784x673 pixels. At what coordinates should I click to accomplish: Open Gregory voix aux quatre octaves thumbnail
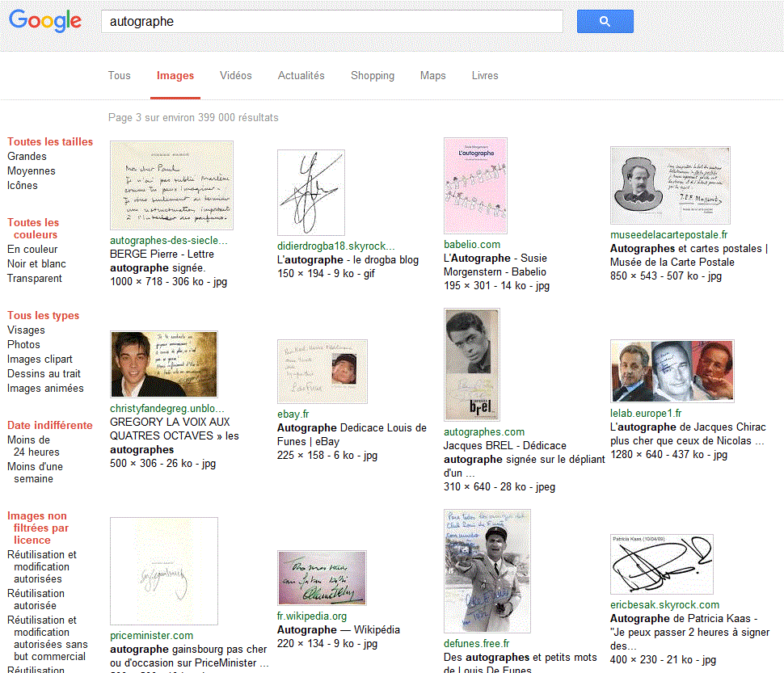pos(164,364)
